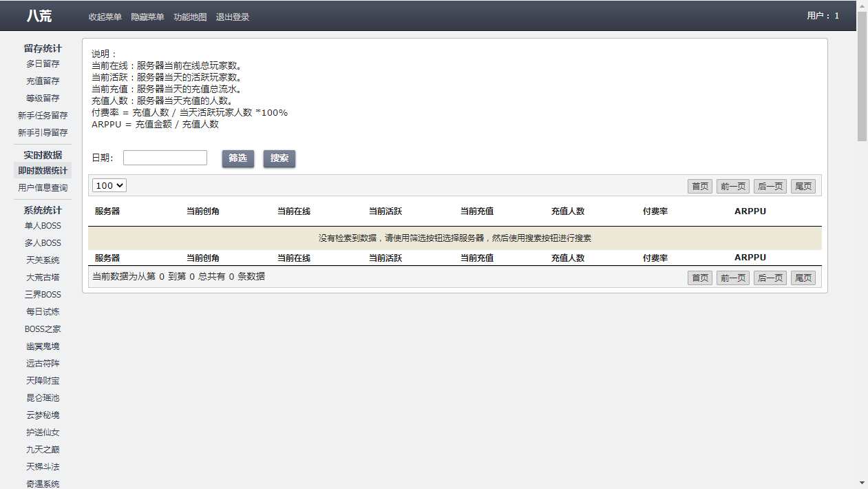The width and height of the screenshot is (868, 489).
Task: Select 单人BOSS under 系统统计
Action: pyautogui.click(x=44, y=225)
